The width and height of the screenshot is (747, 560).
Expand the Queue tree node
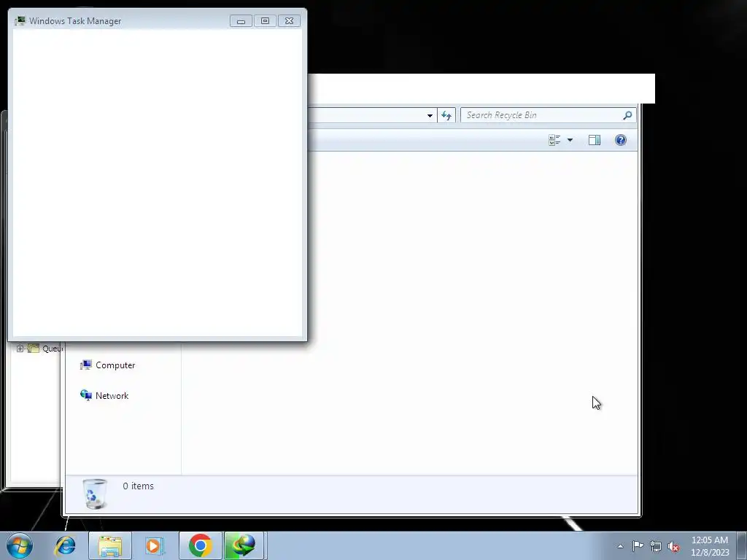20,349
